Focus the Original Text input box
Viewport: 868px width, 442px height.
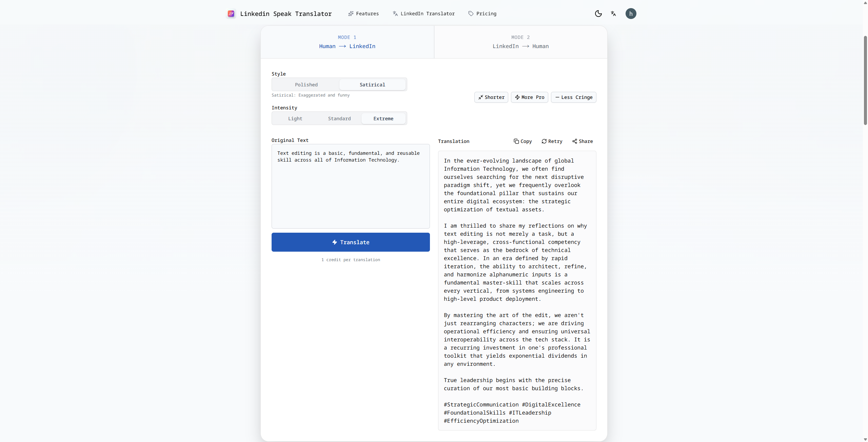click(x=351, y=186)
